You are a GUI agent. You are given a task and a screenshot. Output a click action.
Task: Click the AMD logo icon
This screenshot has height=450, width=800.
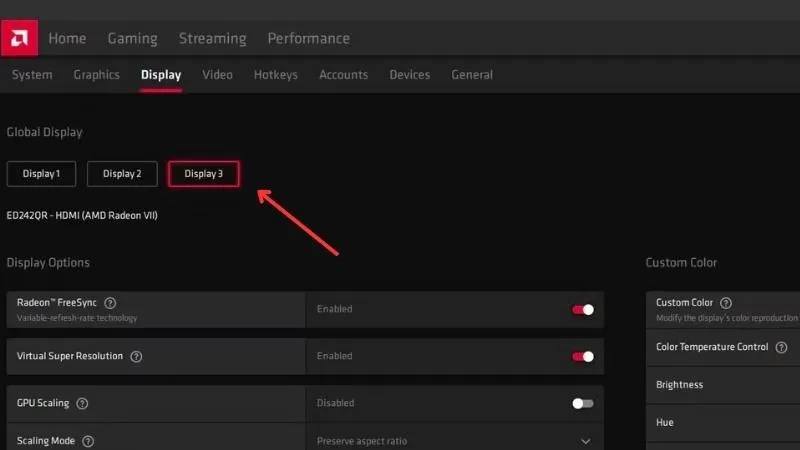coord(19,38)
